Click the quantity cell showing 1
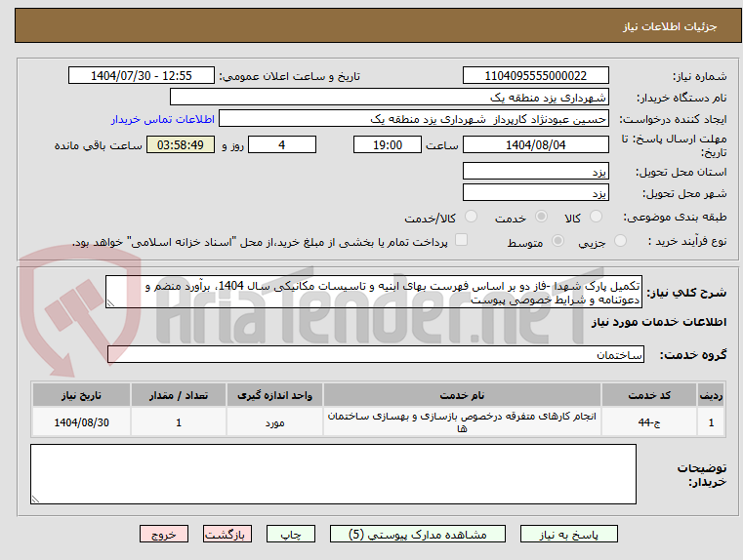 [179, 422]
